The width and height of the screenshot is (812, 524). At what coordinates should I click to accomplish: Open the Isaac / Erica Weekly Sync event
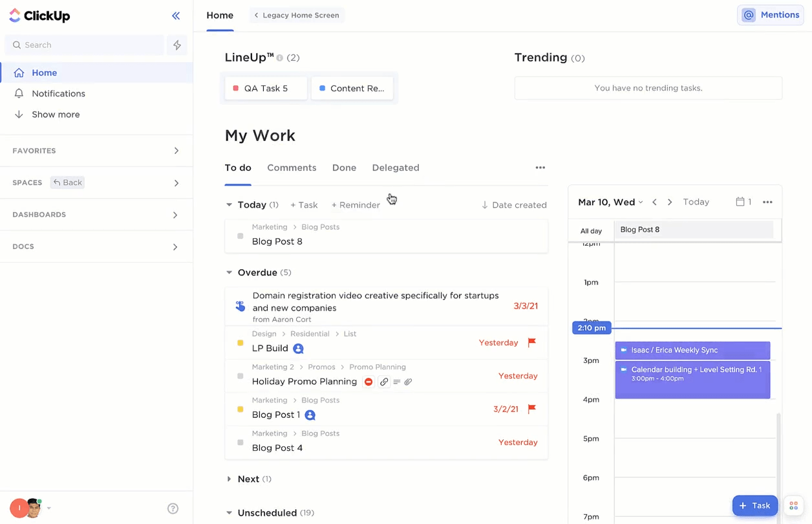pyautogui.click(x=692, y=350)
